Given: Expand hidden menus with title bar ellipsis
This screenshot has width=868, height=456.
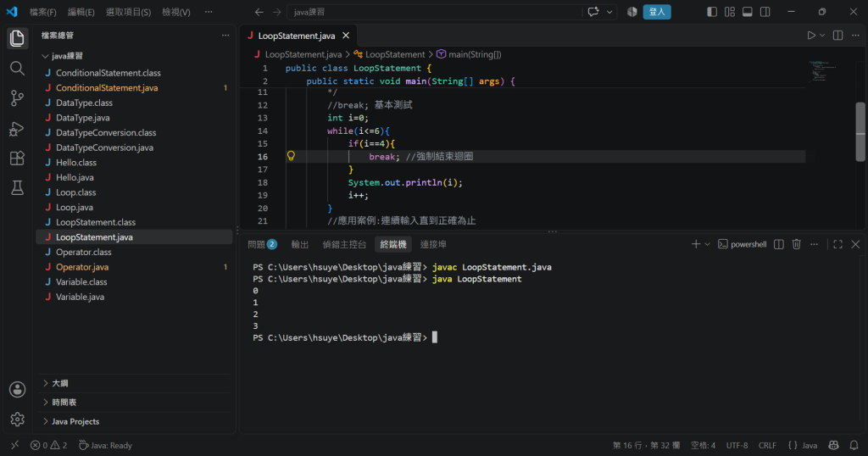Looking at the screenshot, I should [209, 12].
